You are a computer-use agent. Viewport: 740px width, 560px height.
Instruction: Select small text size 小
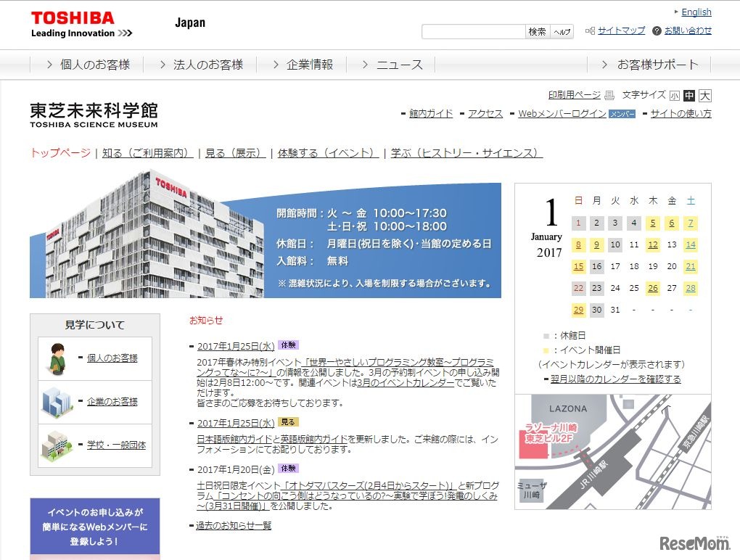coord(675,96)
